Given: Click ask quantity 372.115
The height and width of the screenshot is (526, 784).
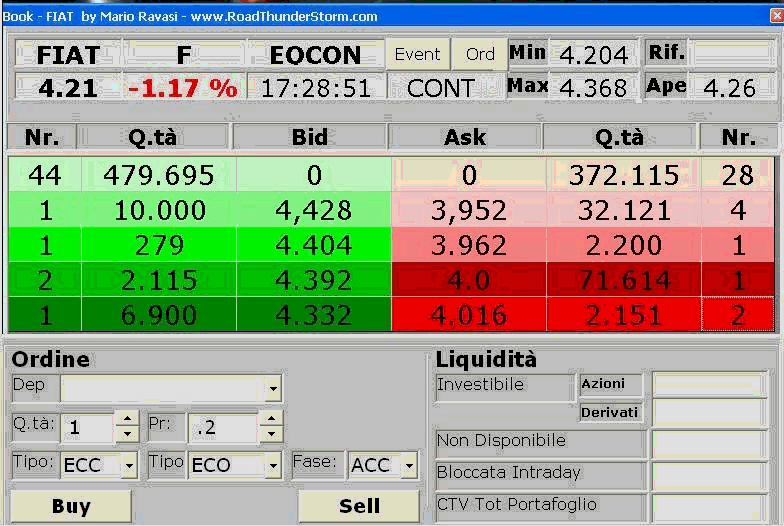Looking at the screenshot, I should [x=624, y=175].
